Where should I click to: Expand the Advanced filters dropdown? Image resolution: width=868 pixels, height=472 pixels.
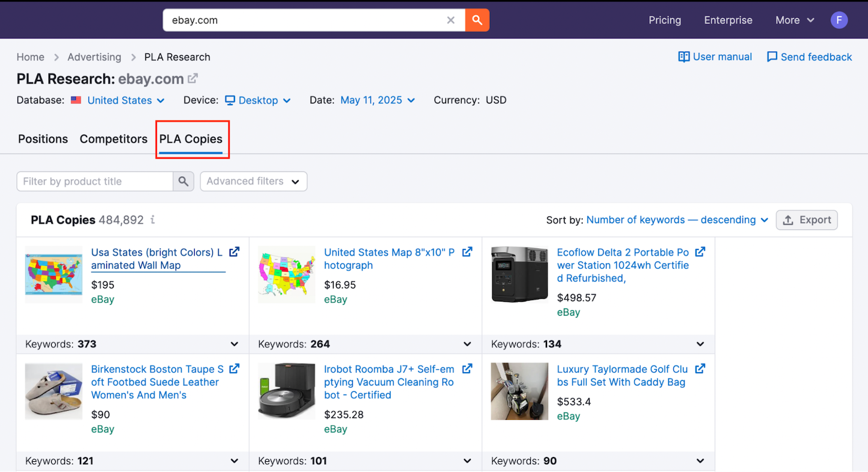tap(253, 181)
